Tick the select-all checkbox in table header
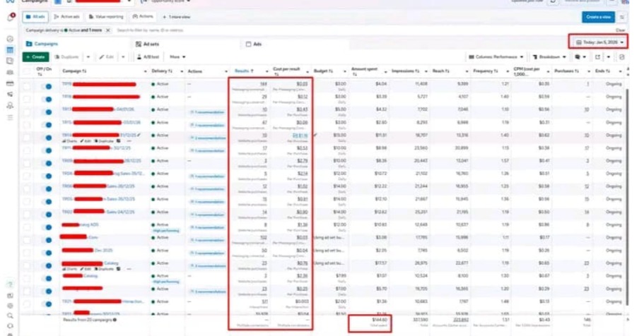Screen dimensions: 644x336 (26, 71)
